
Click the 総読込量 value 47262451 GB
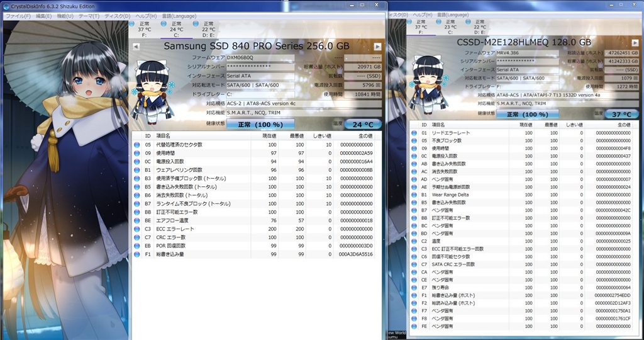pyautogui.click(x=621, y=53)
